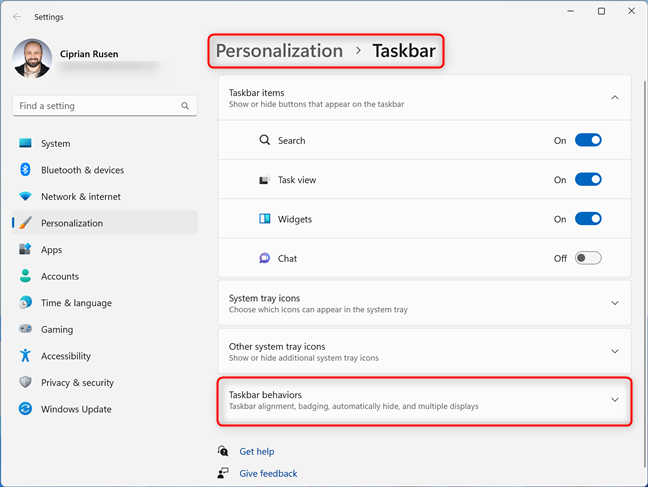The image size is (648, 487).
Task: Disable the Widgets toggle
Action: click(588, 219)
